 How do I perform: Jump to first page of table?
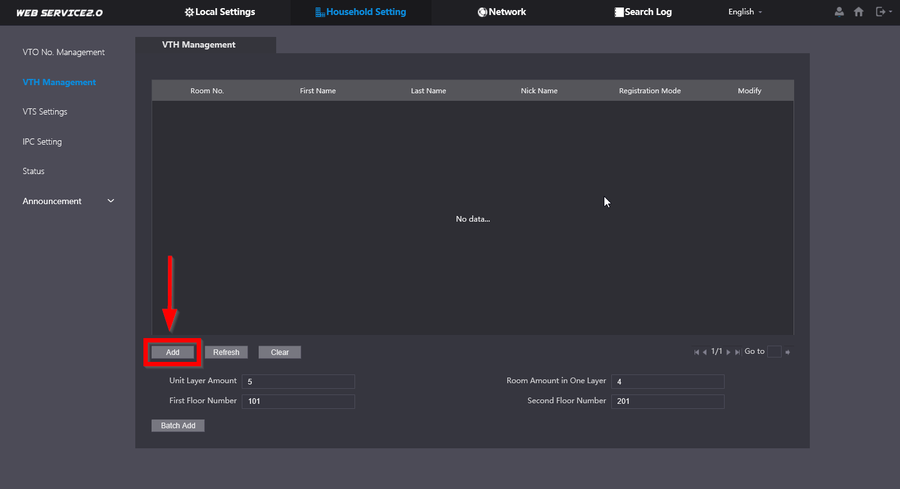pos(696,352)
